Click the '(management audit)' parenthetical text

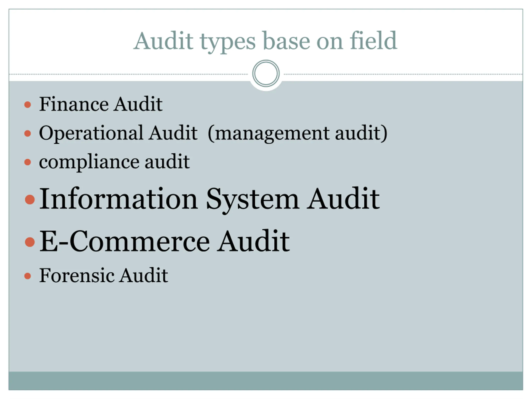[x=298, y=133]
